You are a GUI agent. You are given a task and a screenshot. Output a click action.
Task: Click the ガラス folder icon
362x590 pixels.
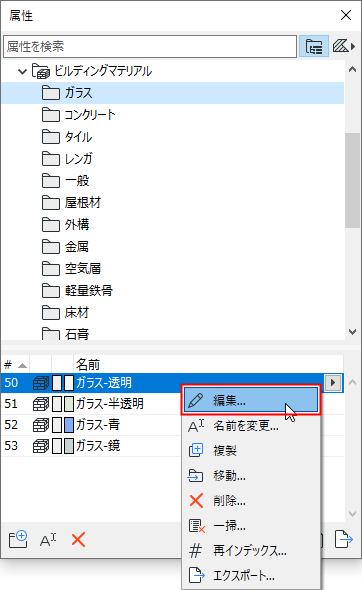pyautogui.click(x=50, y=93)
